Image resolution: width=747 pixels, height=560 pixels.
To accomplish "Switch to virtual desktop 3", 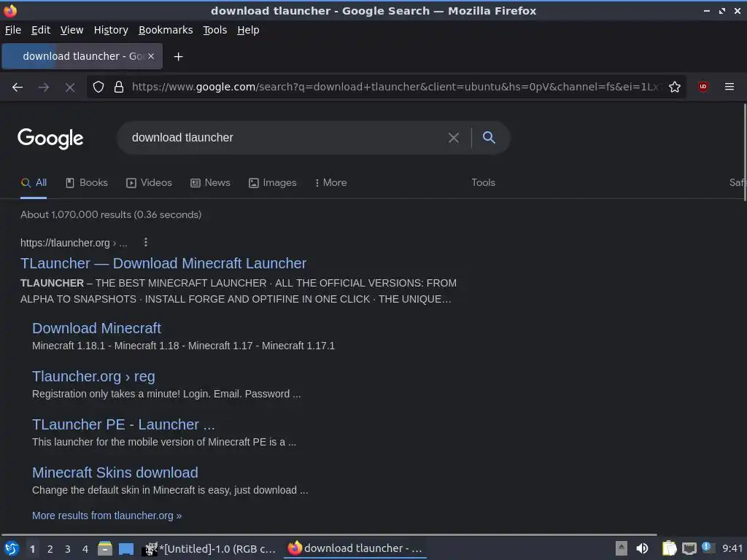I will pyautogui.click(x=68, y=549).
